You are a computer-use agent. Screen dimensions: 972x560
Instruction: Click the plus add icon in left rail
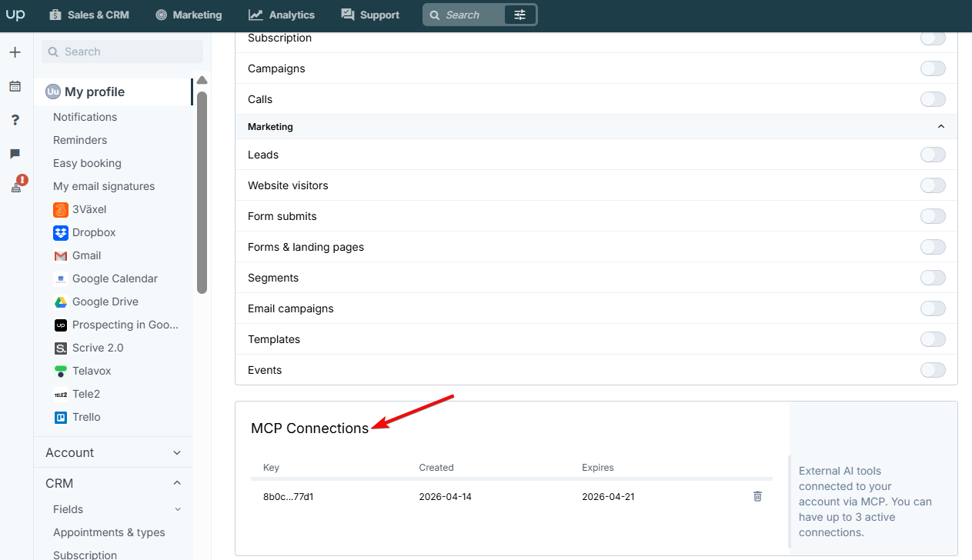[15, 52]
